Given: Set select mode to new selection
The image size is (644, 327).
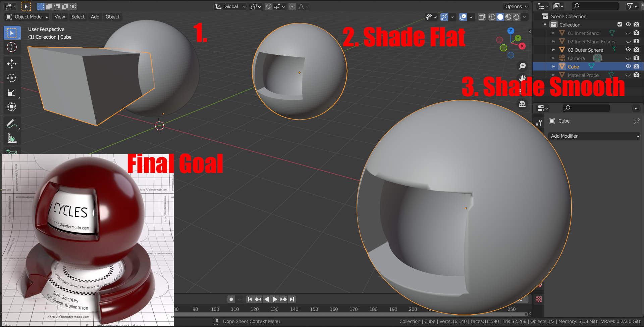Looking at the screenshot, I should (x=41, y=6).
